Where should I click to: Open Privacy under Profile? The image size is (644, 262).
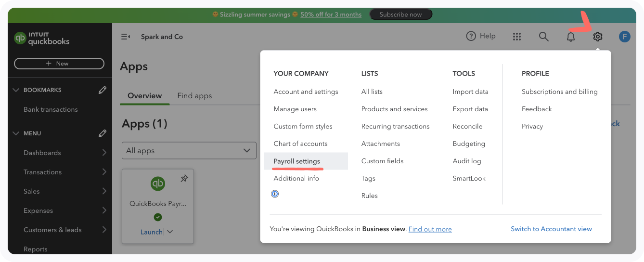point(532,126)
